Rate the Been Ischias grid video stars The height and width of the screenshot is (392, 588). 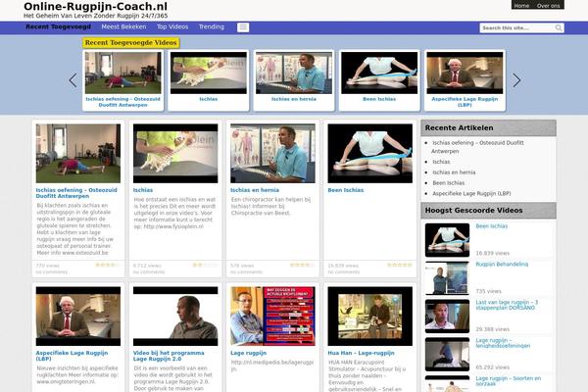point(400,265)
